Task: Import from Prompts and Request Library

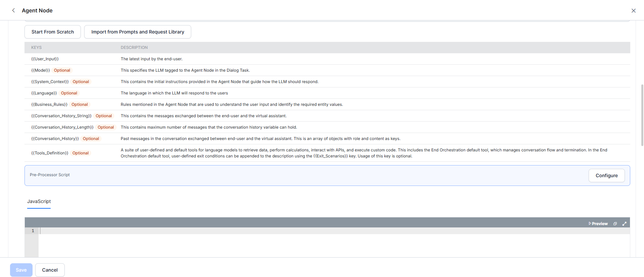Action: [138, 32]
